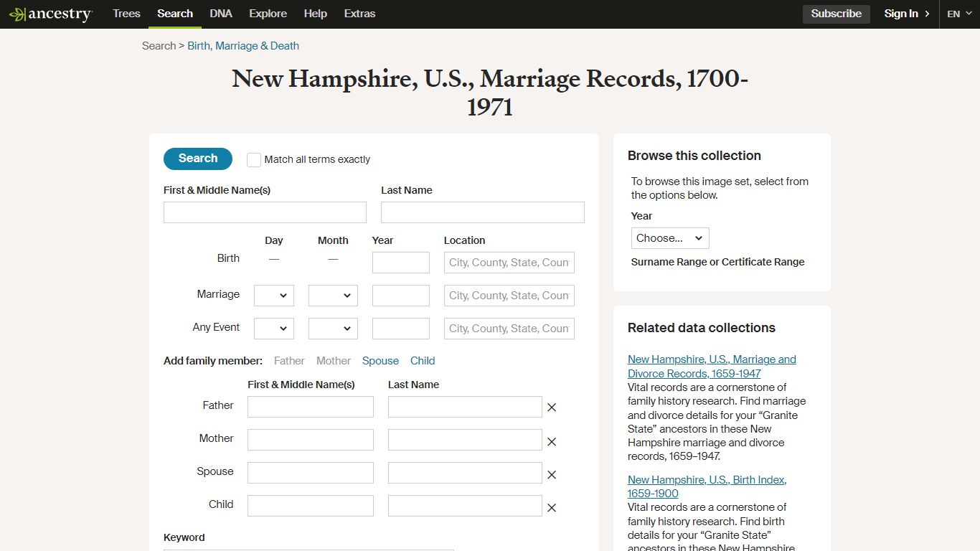Click the Any Event Location field

pos(509,329)
